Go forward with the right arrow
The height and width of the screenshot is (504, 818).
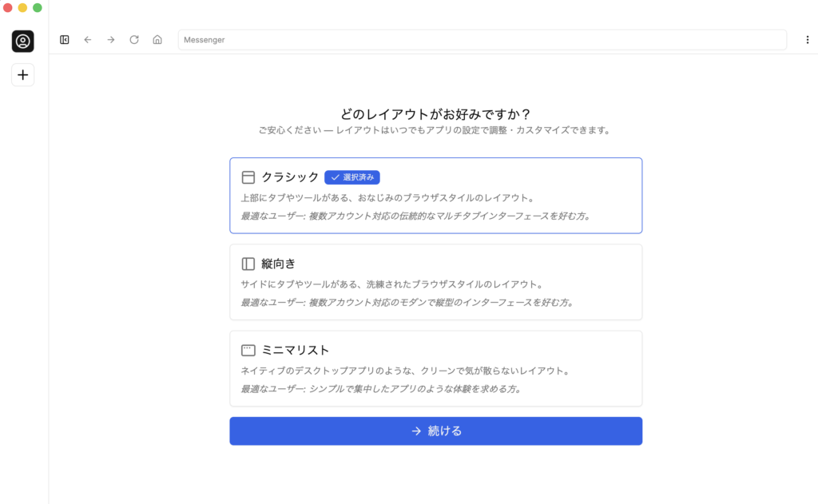click(111, 40)
